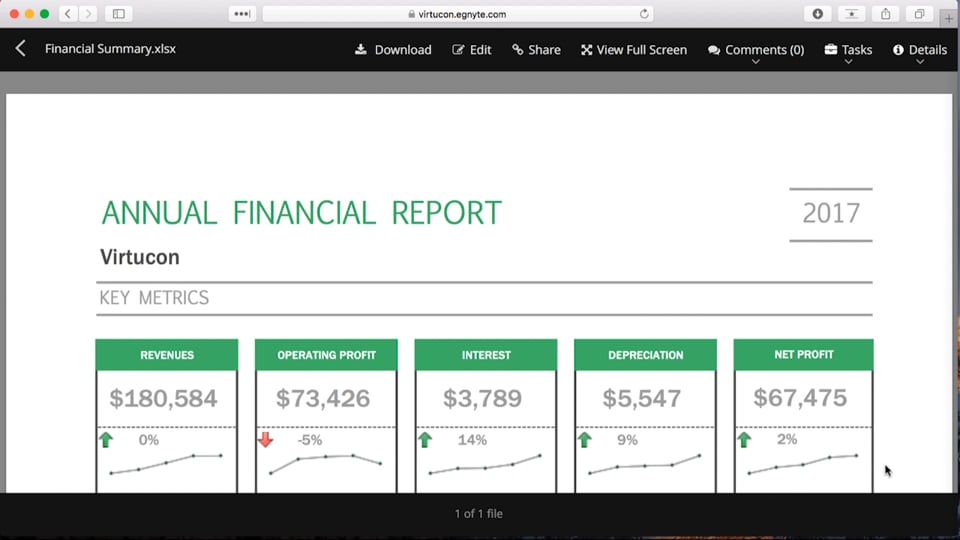The height and width of the screenshot is (540, 960).
Task: Click the Share link icon
Action: tap(536, 50)
